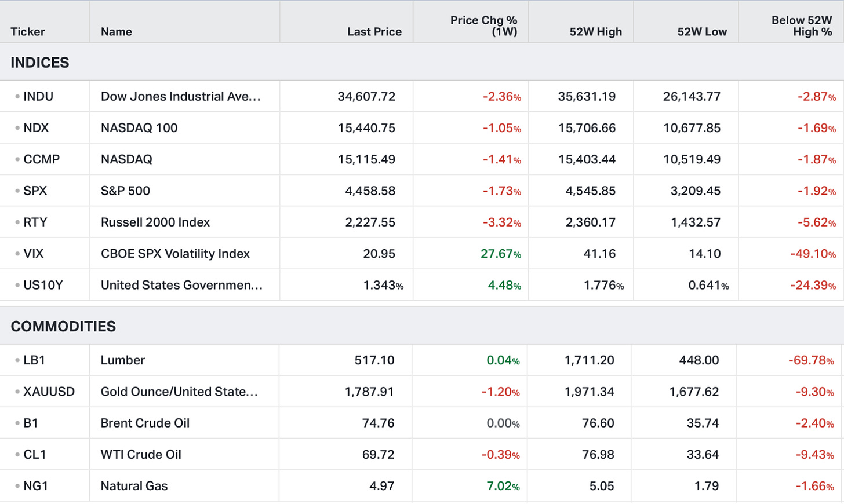
Task: Sort by the Name column header
Action: coord(117,32)
